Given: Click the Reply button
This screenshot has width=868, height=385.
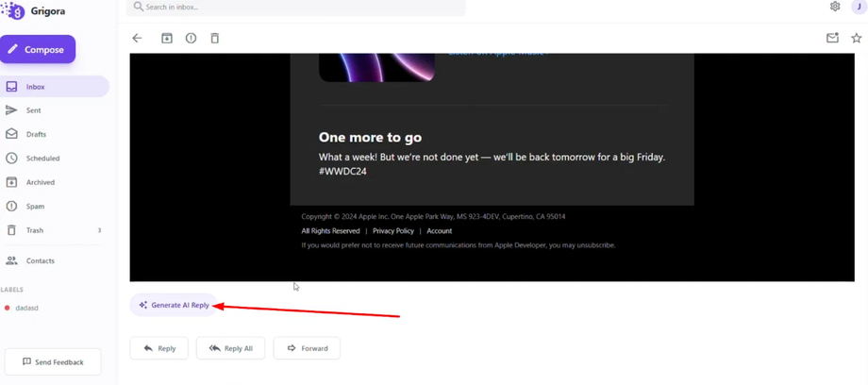Looking at the screenshot, I should [159, 348].
